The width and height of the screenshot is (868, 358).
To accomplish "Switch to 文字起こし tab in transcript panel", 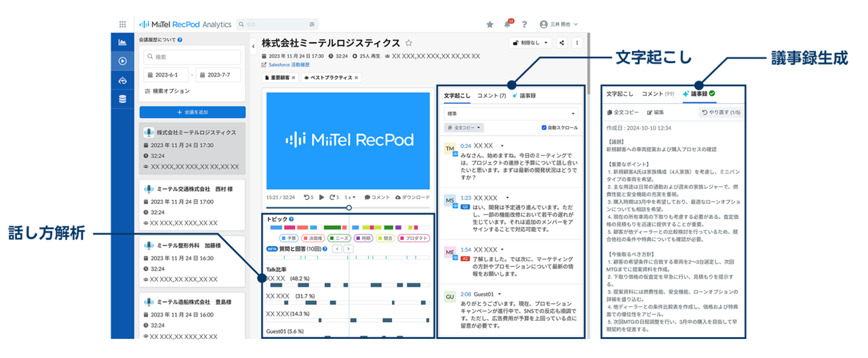I will (457, 96).
